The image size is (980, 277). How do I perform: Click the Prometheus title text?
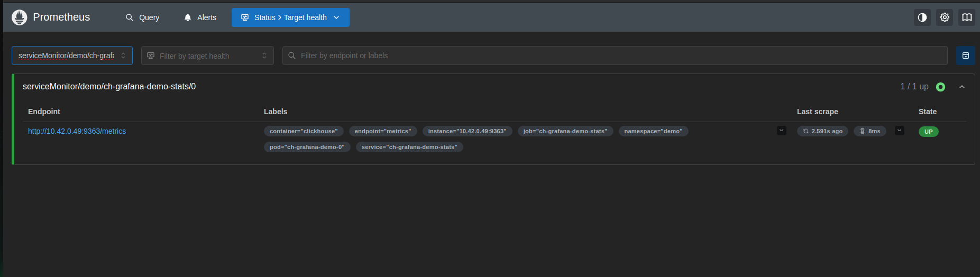(61, 17)
